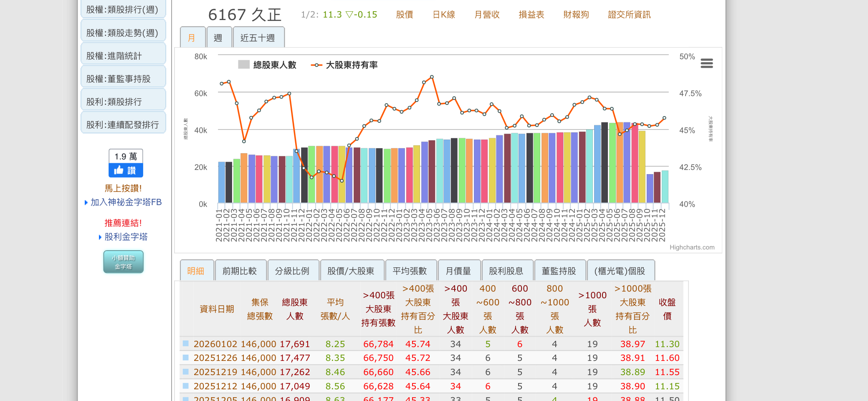Open the 股利股息 tab
The height and width of the screenshot is (401, 868).
coord(506,271)
